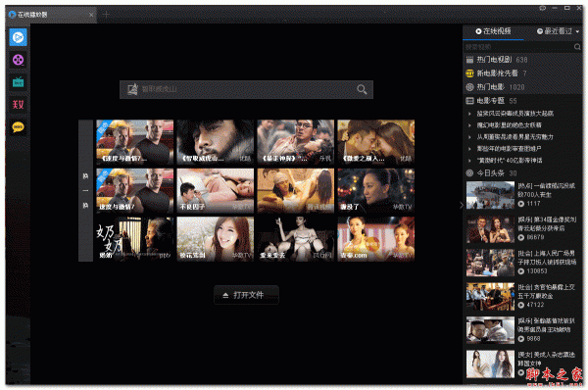Click the feedback icon in the title bar
This screenshot has height=390, width=588.
pyautogui.click(x=542, y=8)
